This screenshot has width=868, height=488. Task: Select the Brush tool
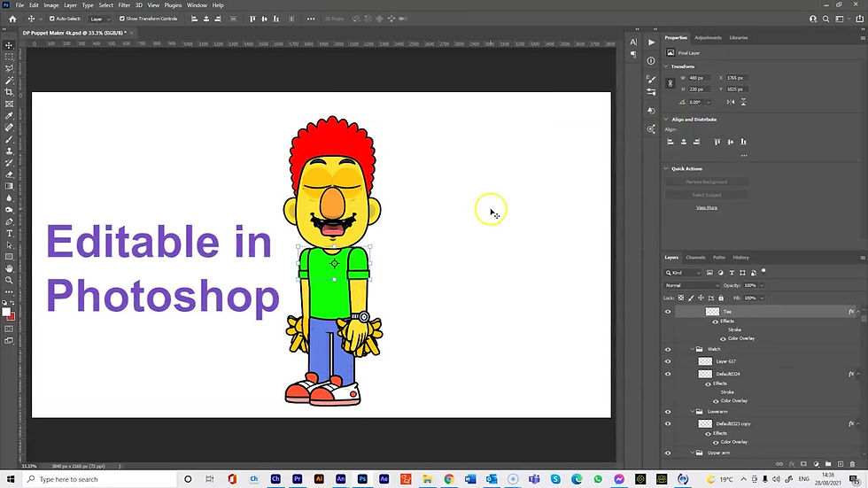point(9,139)
